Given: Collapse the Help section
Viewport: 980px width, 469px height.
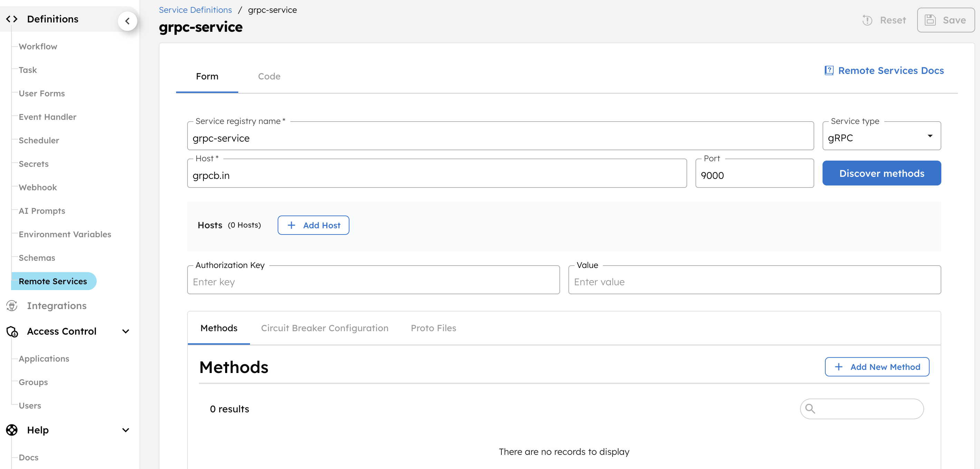Looking at the screenshot, I should [x=126, y=430].
